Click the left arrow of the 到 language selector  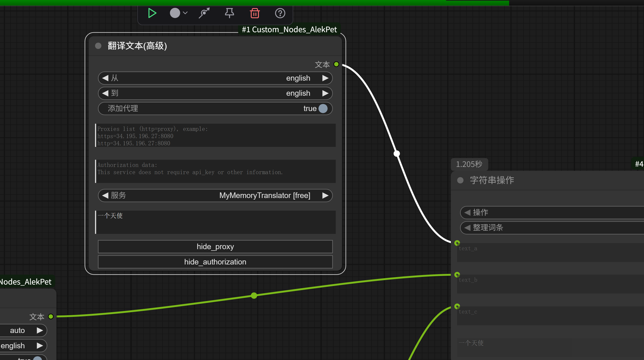point(105,93)
